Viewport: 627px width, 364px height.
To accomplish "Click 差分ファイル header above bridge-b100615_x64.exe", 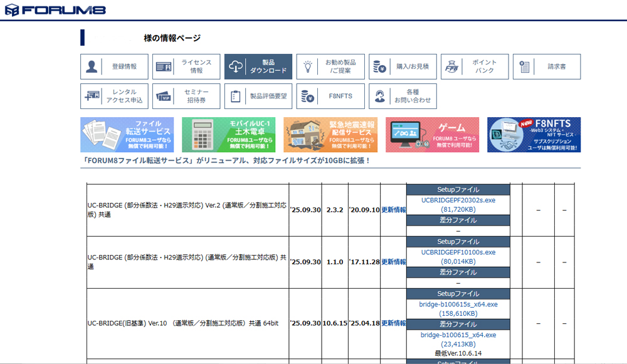I will (x=458, y=325).
